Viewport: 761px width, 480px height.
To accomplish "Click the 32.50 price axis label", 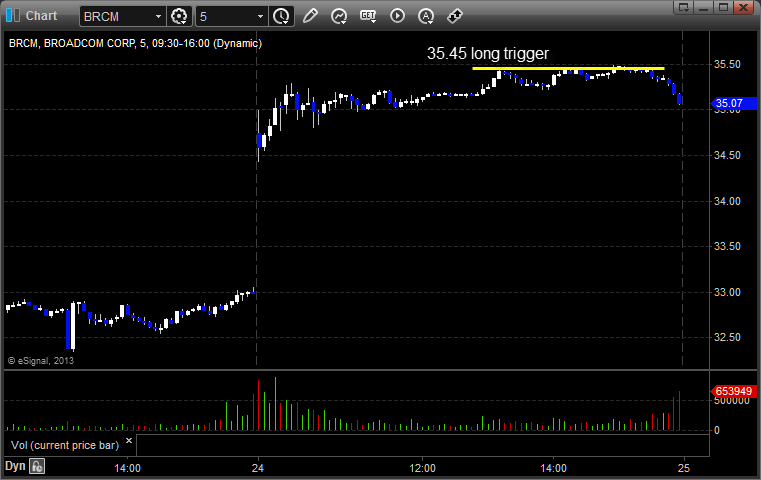I will tap(727, 337).
